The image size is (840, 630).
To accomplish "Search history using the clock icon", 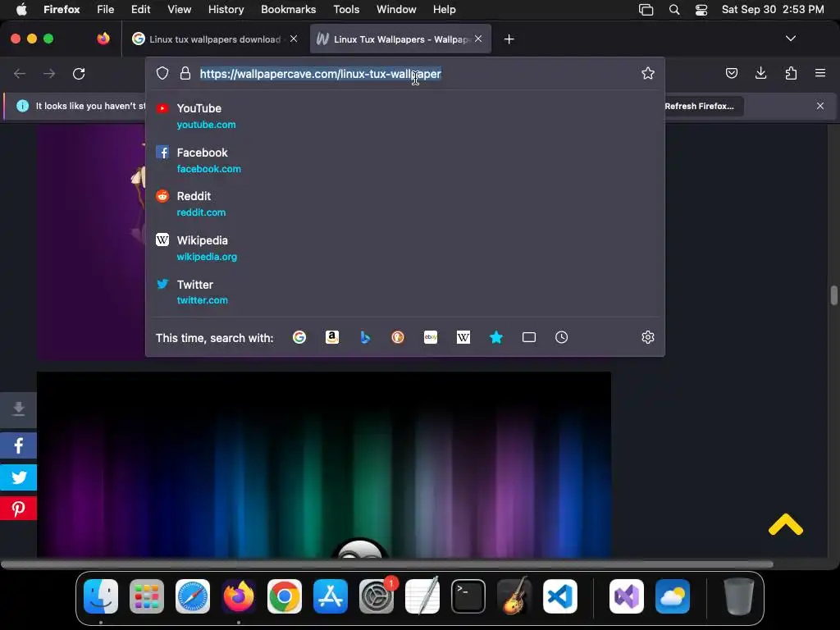I will click(x=561, y=337).
